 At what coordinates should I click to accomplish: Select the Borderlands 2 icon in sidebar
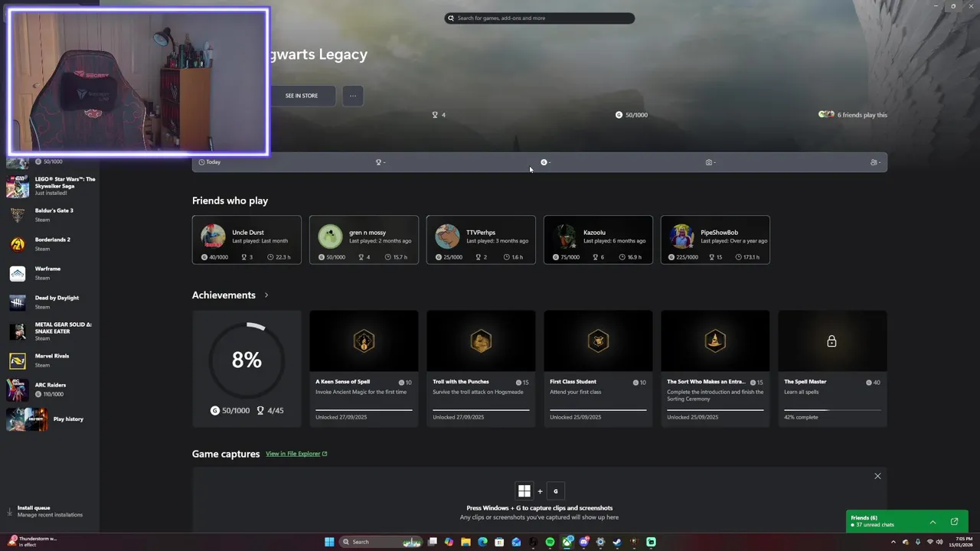pos(18,244)
